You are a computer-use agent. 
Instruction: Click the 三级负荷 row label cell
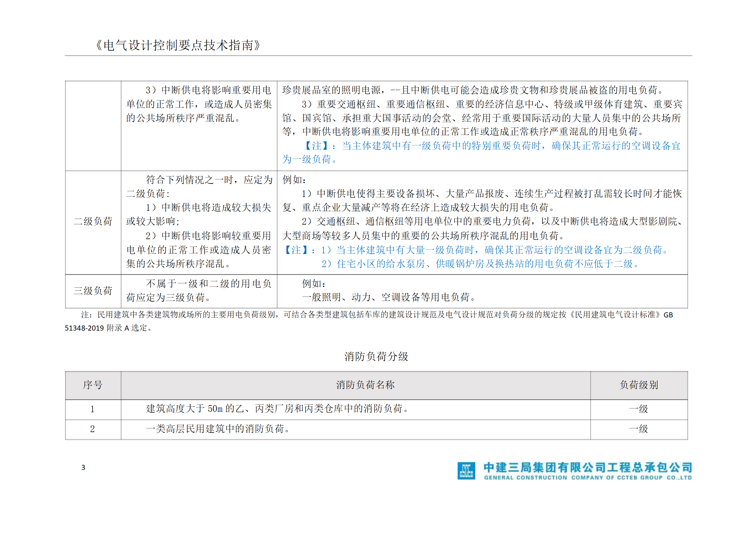pos(93,290)
